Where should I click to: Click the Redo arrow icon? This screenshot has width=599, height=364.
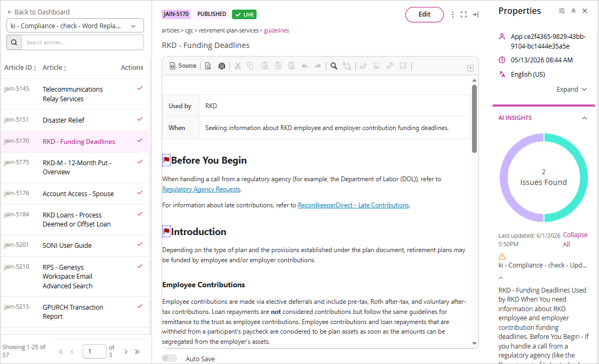coord(318,66)
